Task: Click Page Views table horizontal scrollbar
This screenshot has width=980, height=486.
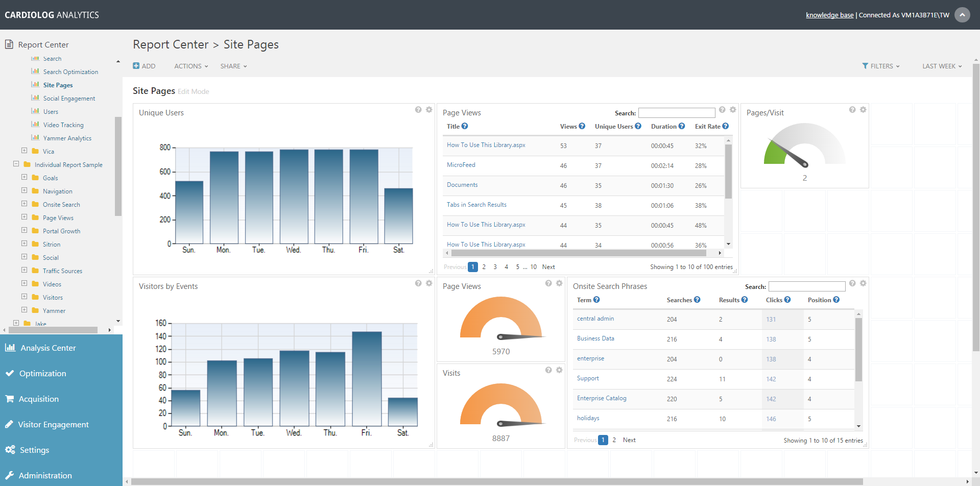Action: pyautogui.click(x=579, y=253)
